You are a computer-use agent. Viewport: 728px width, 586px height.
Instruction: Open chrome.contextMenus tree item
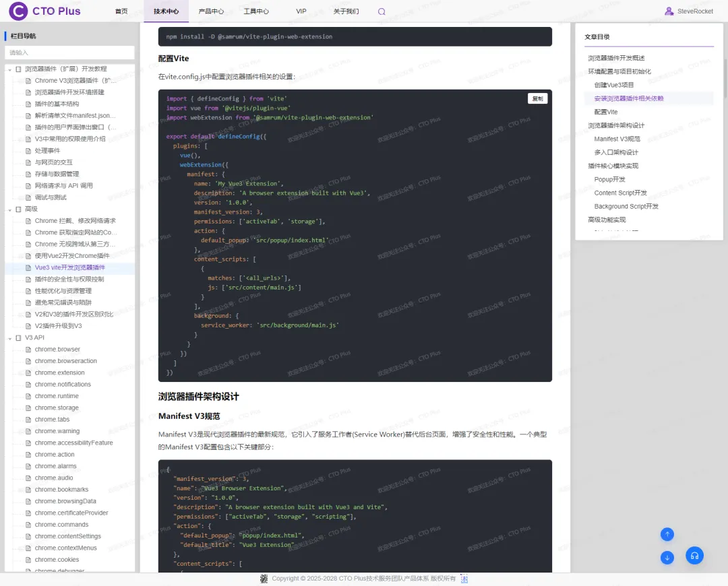(x=66, y=548)
